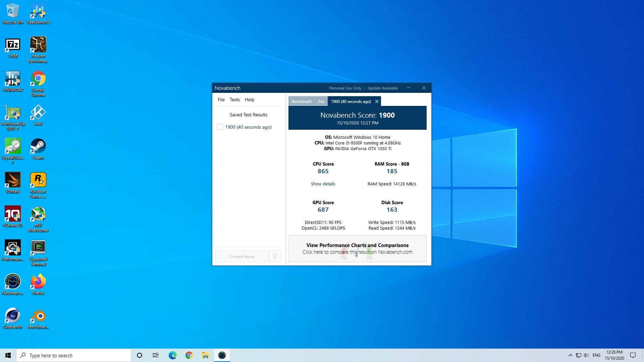644x362 pixels.
Task: Open the Help menu in Novabench
Action: pyautogui.click(x=250, y=100)
